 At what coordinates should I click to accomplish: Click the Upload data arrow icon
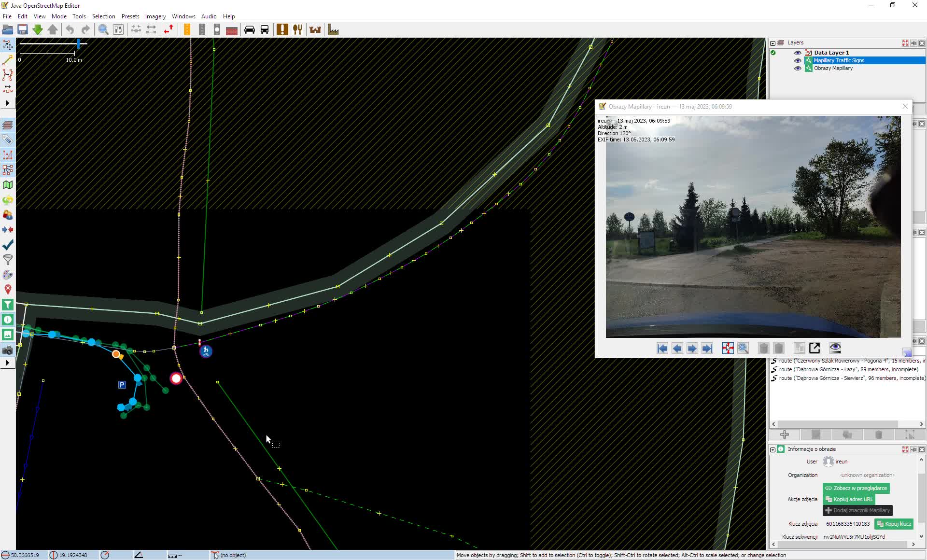[x=53, y=30]
